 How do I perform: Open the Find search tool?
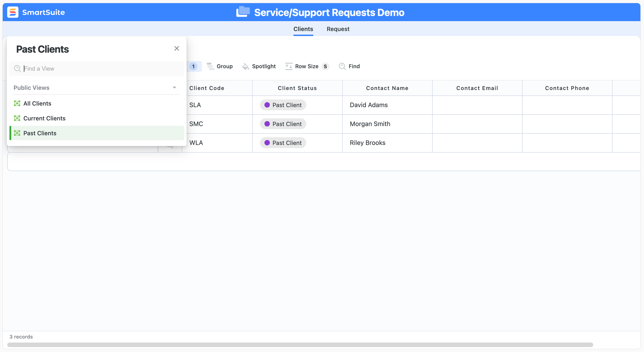[x=349, y=66]
